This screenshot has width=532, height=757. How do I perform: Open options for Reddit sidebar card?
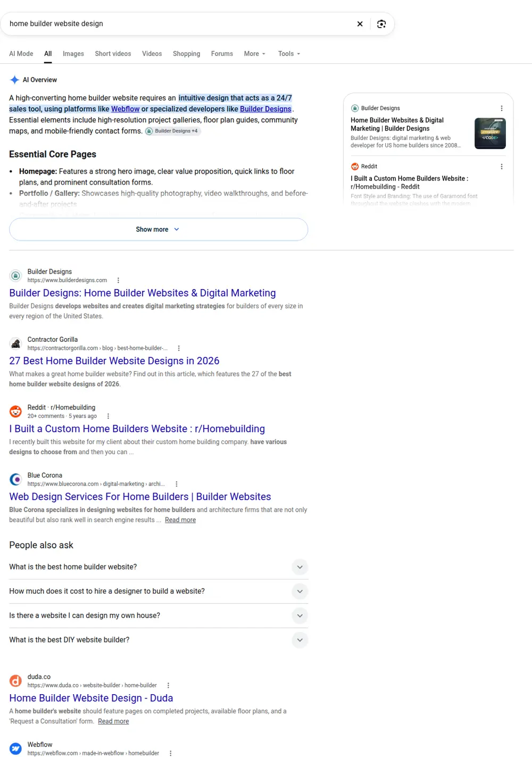click(x=501, y=167)
